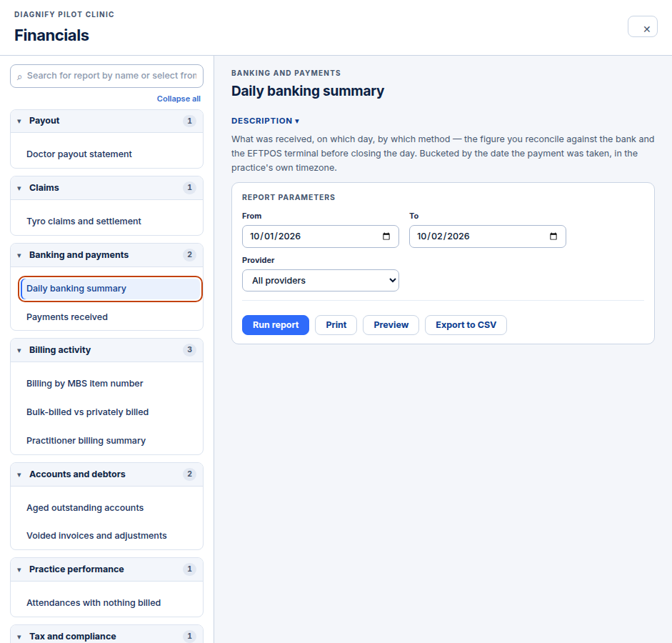Screen dimensions: 672x643
Task: Click the Financials title
Action: point(52,35)
